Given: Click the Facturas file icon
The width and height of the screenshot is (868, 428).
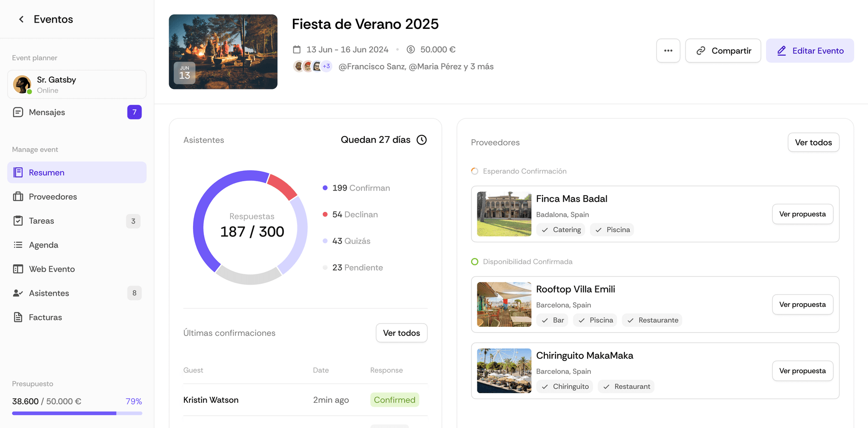Looking at the screenshot, I should pos(18,317).
